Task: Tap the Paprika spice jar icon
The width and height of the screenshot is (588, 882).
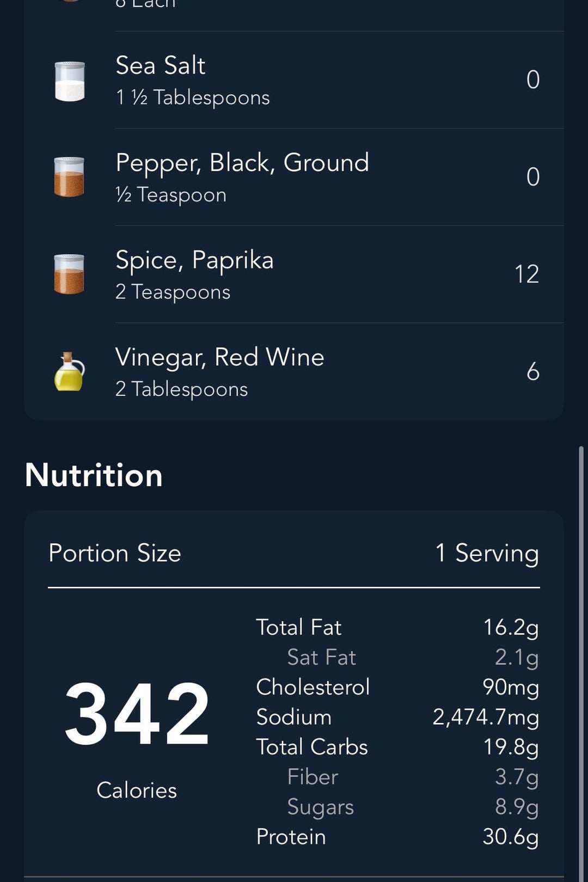Action: point(69,274)
